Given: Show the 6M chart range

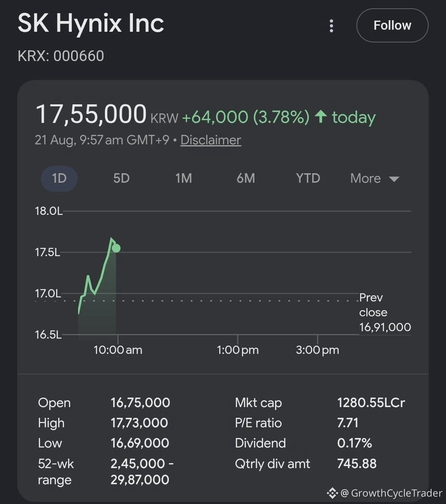Looking at the screenshot, I should click(x=246, y=178).
